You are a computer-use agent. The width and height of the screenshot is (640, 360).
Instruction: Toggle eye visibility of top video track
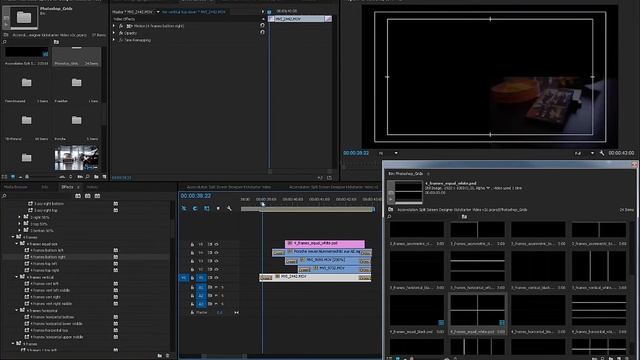click(x=216, y=244)
